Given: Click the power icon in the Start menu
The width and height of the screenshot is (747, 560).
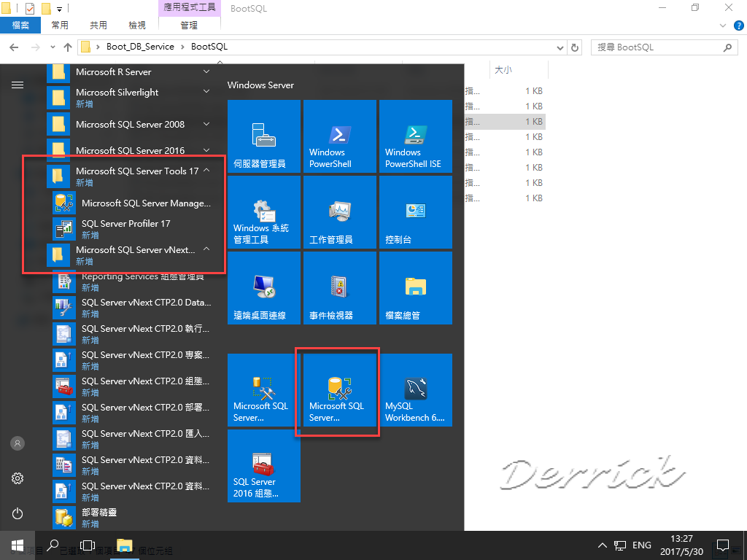Looking at the screenshot, I should [17, 513].
